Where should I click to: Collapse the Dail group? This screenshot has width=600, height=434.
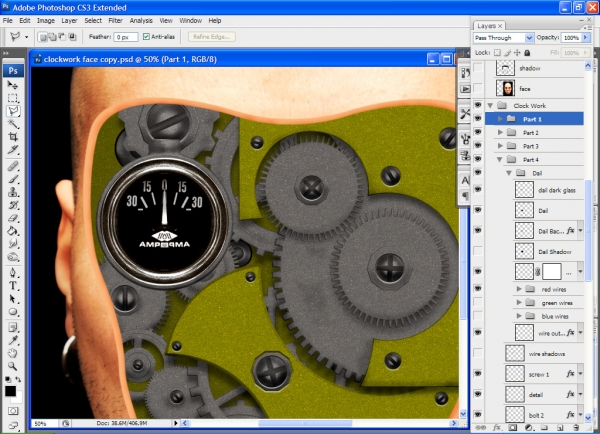point(509,173)
